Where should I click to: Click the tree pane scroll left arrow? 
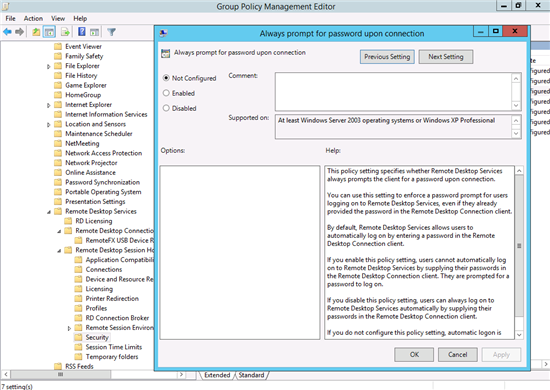tap(6, 374)
